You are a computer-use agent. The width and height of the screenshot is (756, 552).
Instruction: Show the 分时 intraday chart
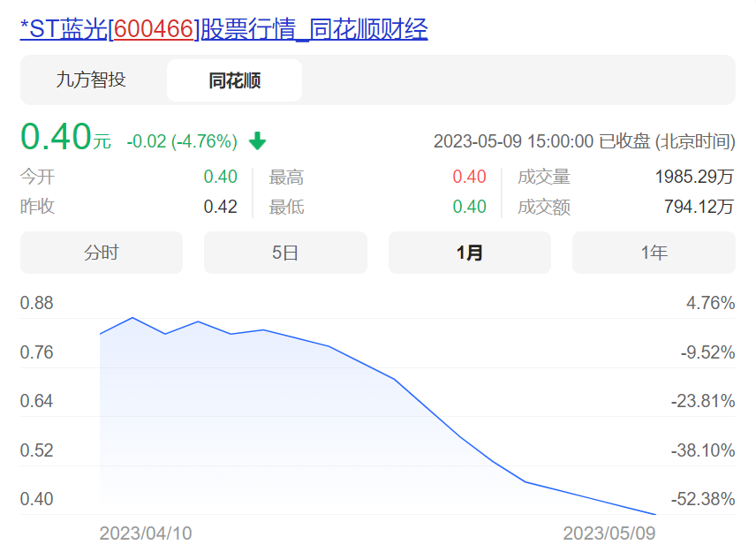click(102, 253)
